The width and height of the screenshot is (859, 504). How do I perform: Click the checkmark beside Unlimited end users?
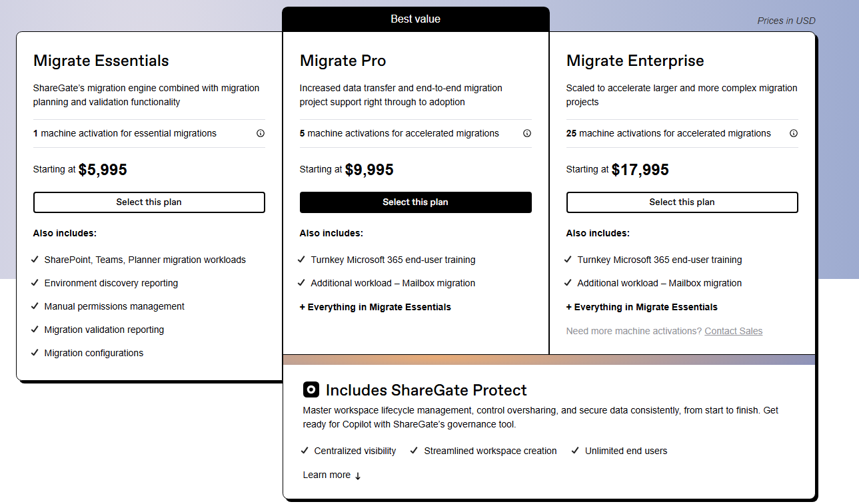tap(575, 451)
